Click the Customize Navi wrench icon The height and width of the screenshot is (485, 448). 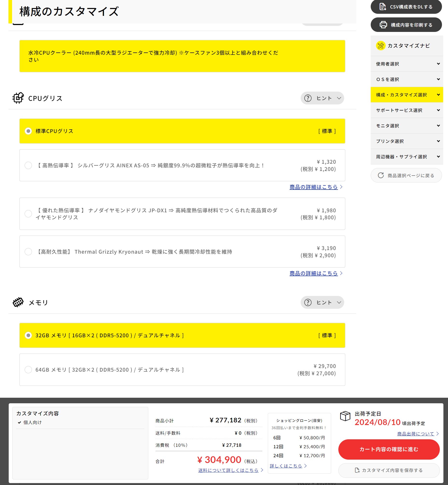pos(381,46)
